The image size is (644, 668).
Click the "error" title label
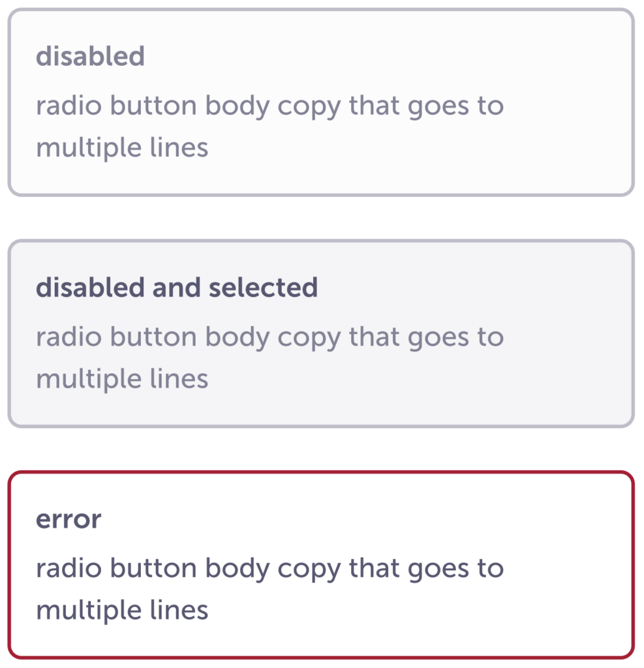(69, 520)
